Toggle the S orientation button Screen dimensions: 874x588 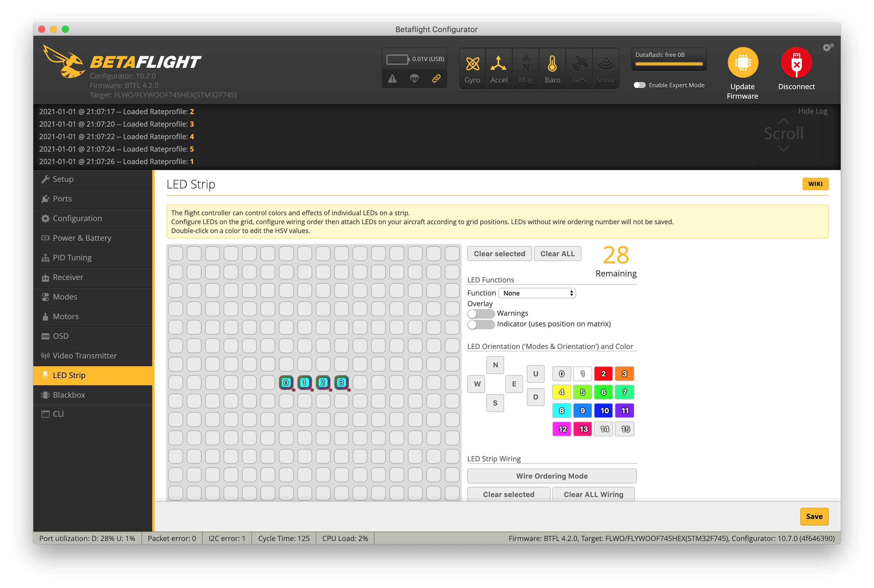(495, 403)
